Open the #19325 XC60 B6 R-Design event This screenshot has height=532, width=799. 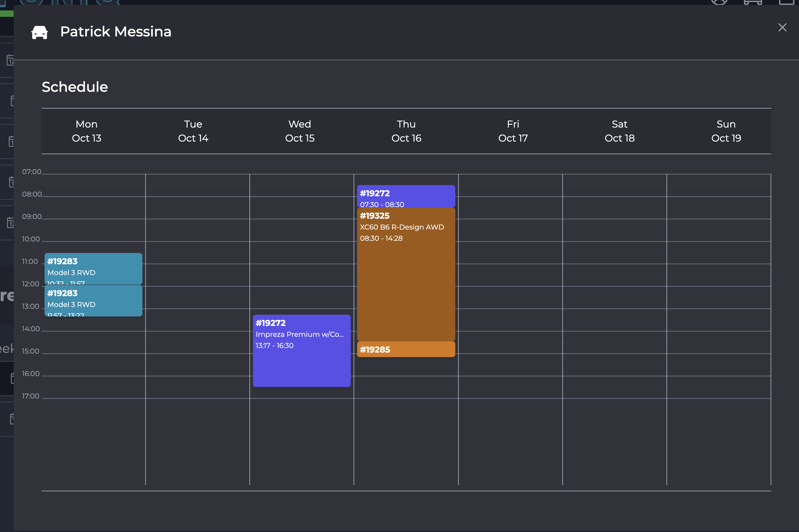click(x=406, y=274)
